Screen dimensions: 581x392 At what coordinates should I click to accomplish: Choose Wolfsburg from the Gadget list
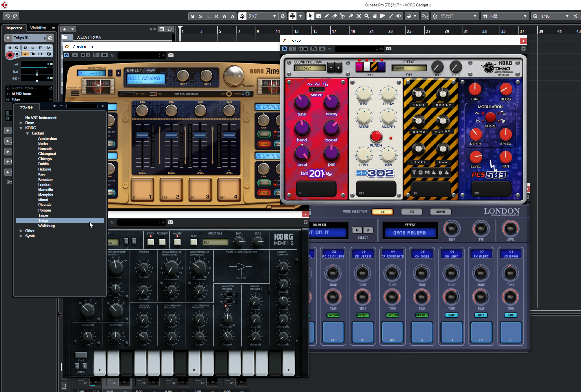(46, 226)
